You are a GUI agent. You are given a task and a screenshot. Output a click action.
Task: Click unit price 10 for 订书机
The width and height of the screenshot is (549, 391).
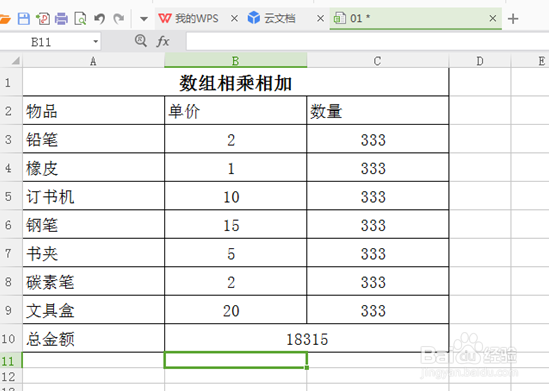click(x=235, y=196)
